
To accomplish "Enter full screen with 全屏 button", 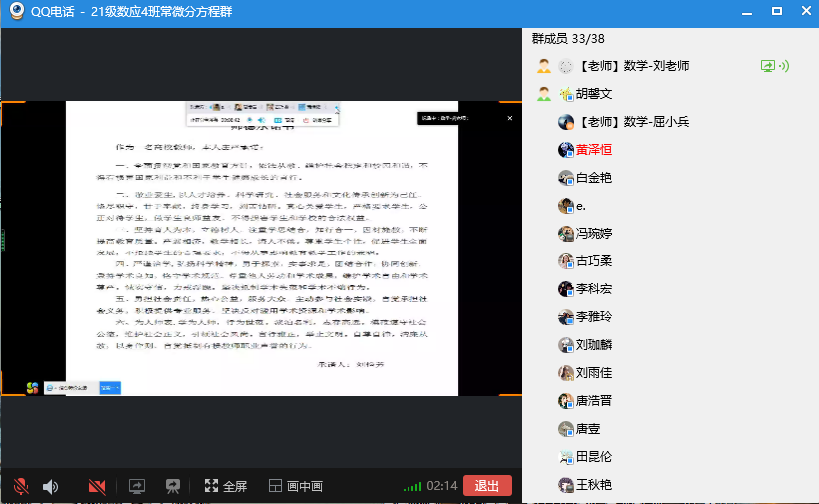I will pyautogui.click(x=225, y=486).
